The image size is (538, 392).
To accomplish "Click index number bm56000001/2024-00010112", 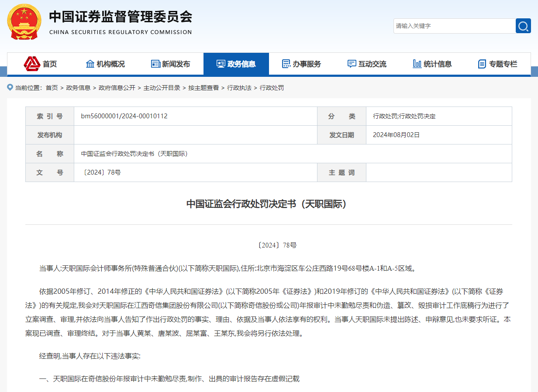I will [124, 116].
